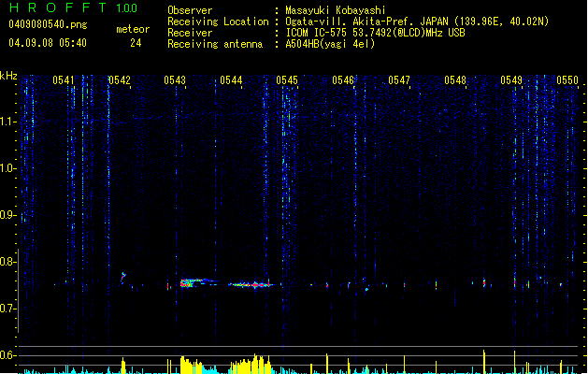
Task: Click the 0545 time marker
Action: [x=287, y=80]
